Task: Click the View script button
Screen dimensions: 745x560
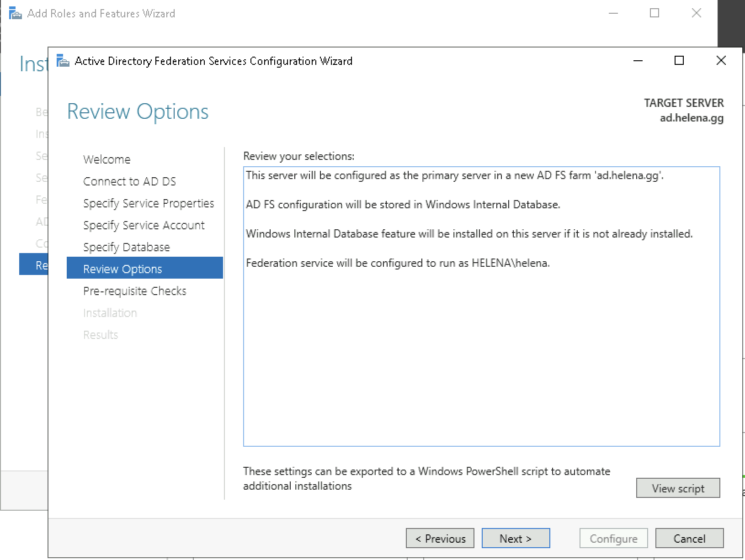Action: point(678,488)
